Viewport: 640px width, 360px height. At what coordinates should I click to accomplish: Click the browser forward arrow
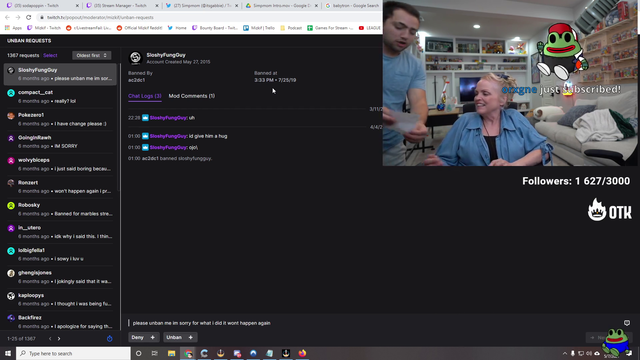tap(18, 17)
